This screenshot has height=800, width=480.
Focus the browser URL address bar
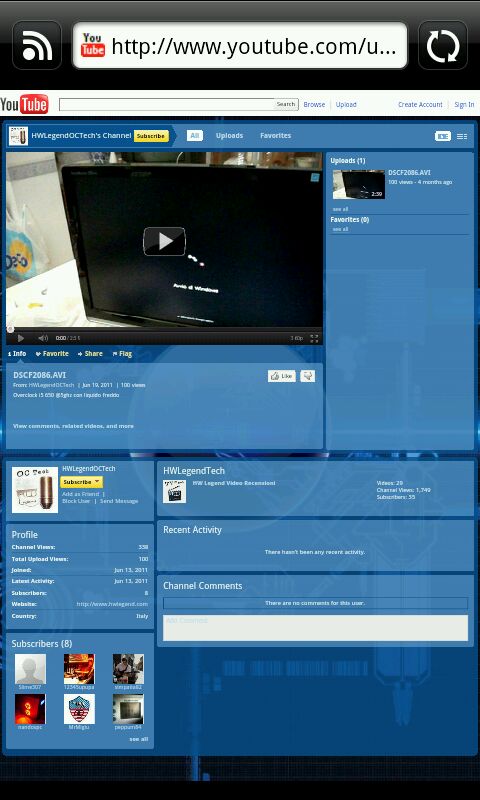point(240,45)
